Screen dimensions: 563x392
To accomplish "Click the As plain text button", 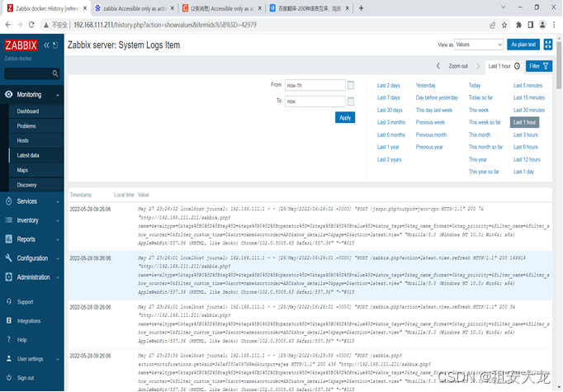I will 523,45.
